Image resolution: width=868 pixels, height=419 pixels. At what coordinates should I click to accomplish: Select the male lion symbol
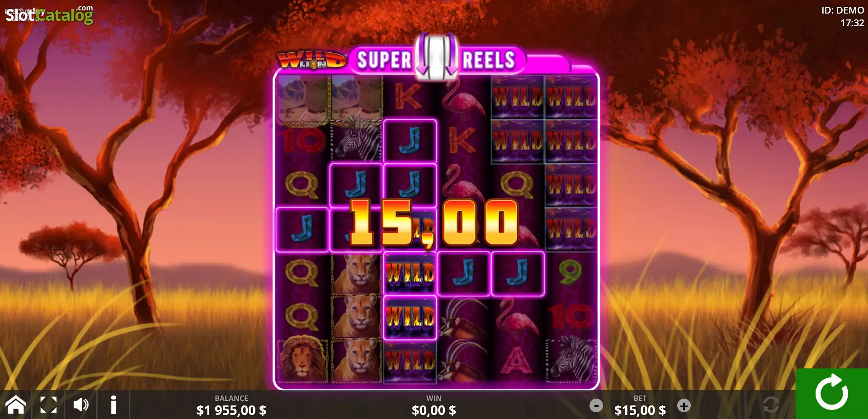[302, 360]
